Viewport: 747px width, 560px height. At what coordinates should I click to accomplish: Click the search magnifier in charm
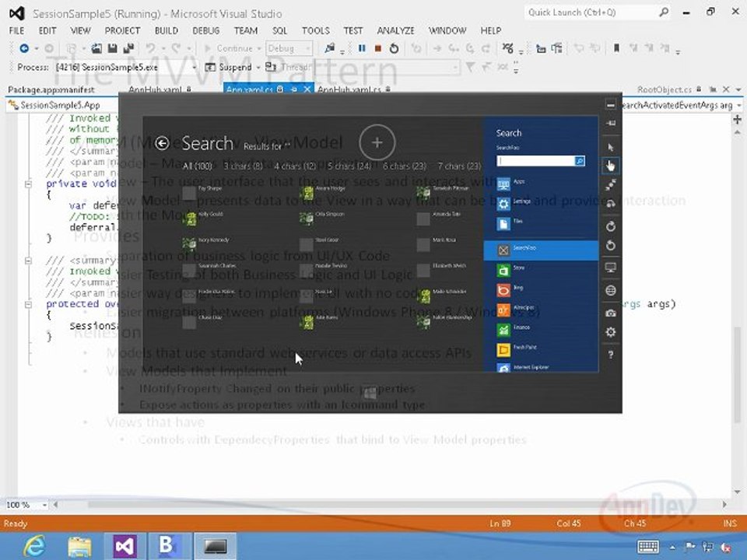pyautogui.click(x=580, y=162)
